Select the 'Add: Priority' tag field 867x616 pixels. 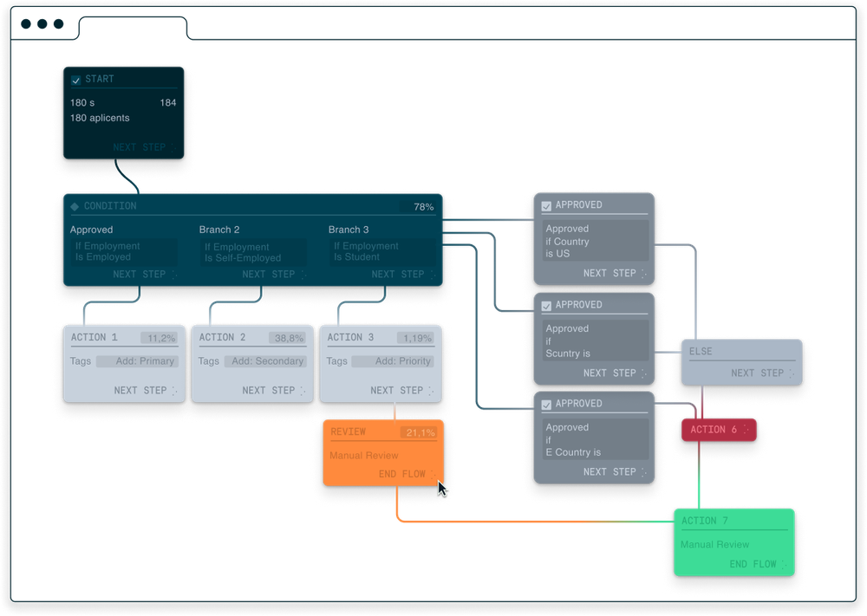[393, 361]
